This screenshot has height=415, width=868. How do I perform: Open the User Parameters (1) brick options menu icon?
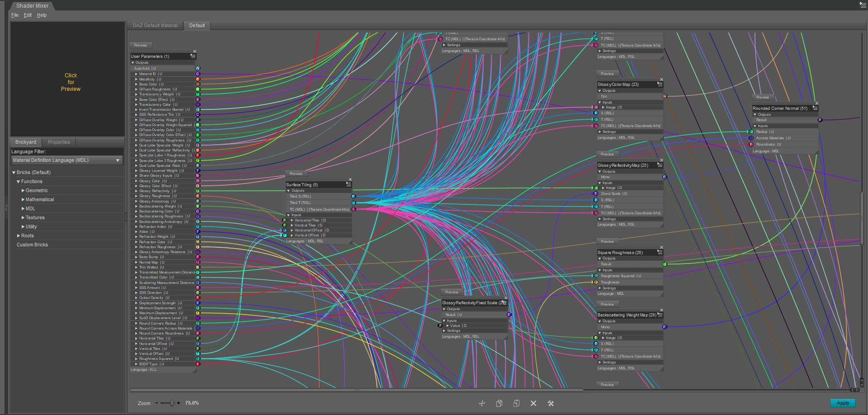pos(193,56)
